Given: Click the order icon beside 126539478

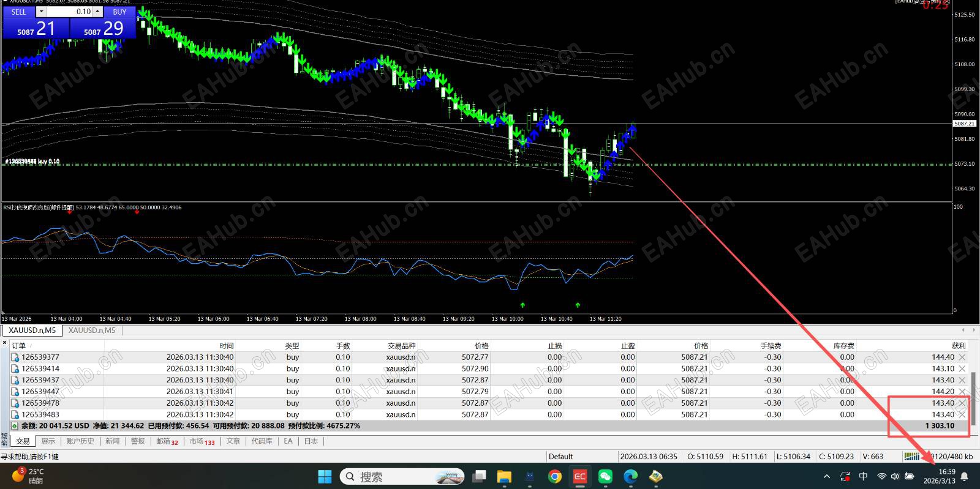Looking at the screenshot, I should pyautogui.click(x=15, y=403).
